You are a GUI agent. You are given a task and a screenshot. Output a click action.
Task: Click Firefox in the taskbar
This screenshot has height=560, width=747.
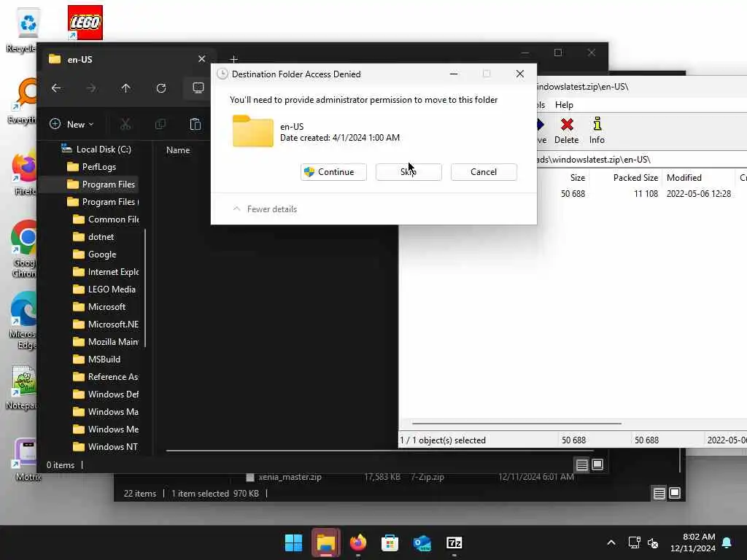pos(357,542)
